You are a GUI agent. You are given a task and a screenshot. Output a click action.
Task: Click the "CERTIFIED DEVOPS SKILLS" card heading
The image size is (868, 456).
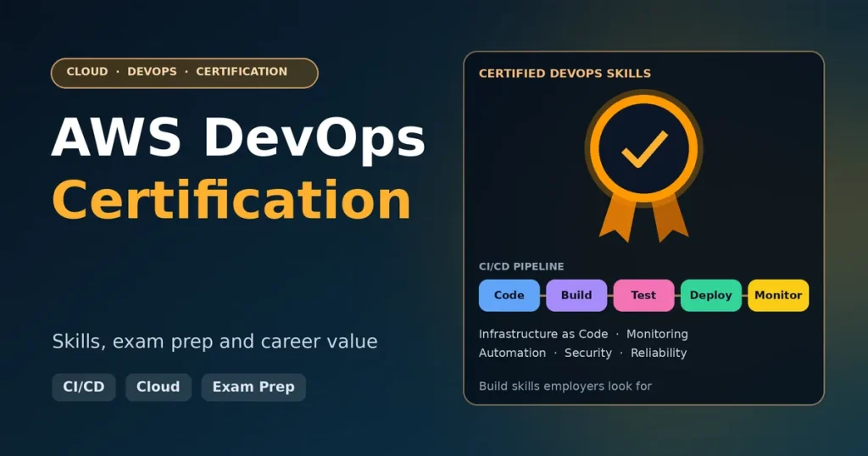[x=565, y=74]
